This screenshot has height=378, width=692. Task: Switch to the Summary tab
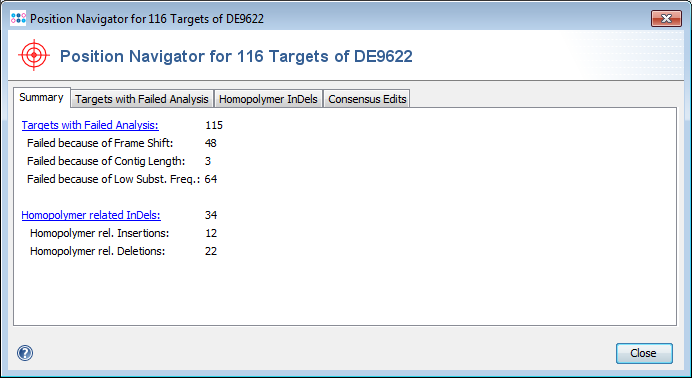(41, 97)
